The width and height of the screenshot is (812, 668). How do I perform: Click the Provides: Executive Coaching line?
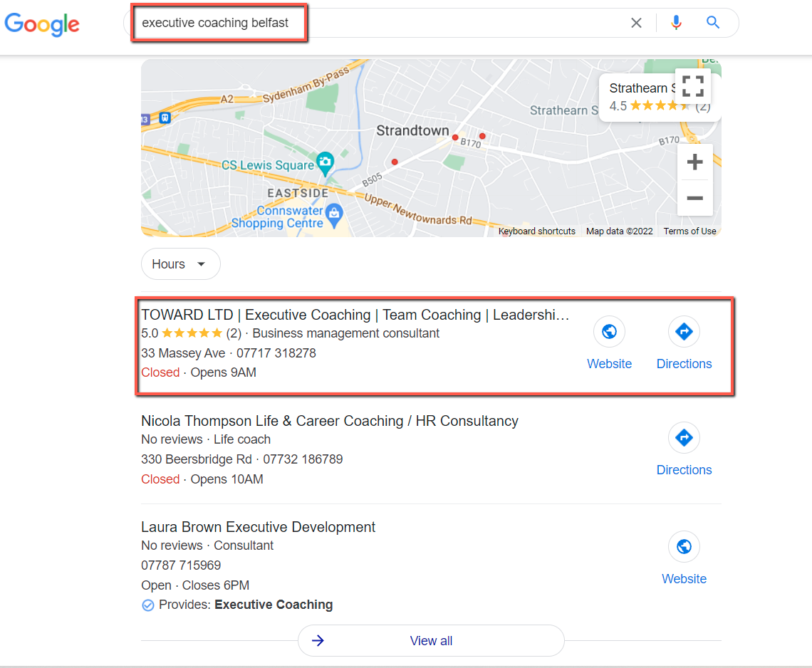[x=236, y=605]
